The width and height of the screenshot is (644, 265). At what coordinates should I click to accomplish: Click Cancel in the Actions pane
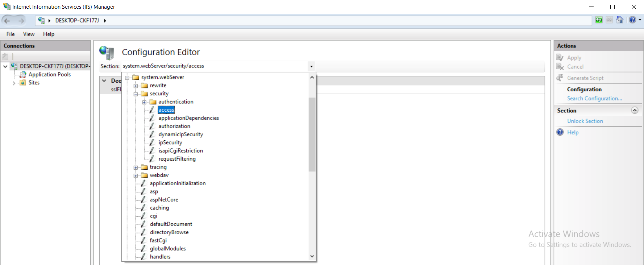[575, 67]
